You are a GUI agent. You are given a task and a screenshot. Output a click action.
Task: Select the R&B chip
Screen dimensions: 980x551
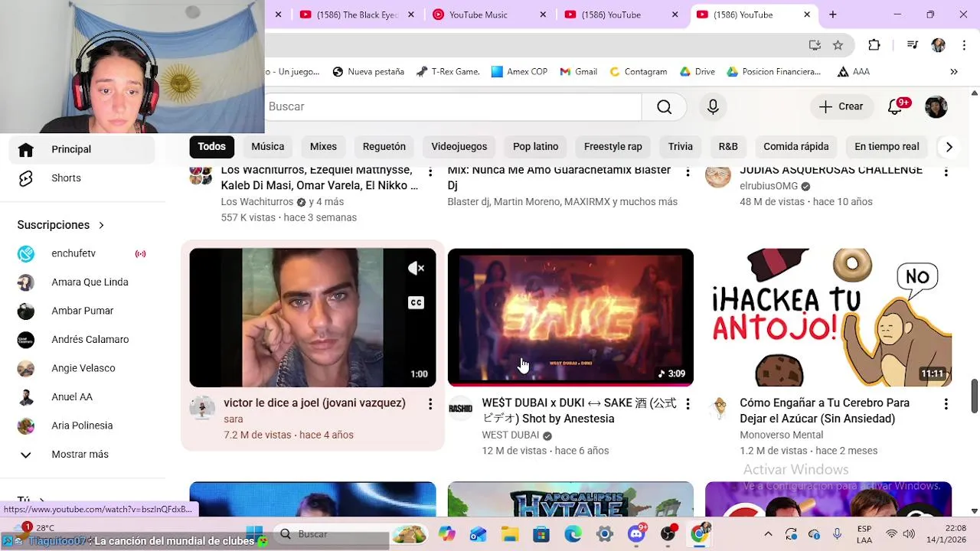pyautogui.click(x=728, y=147)
